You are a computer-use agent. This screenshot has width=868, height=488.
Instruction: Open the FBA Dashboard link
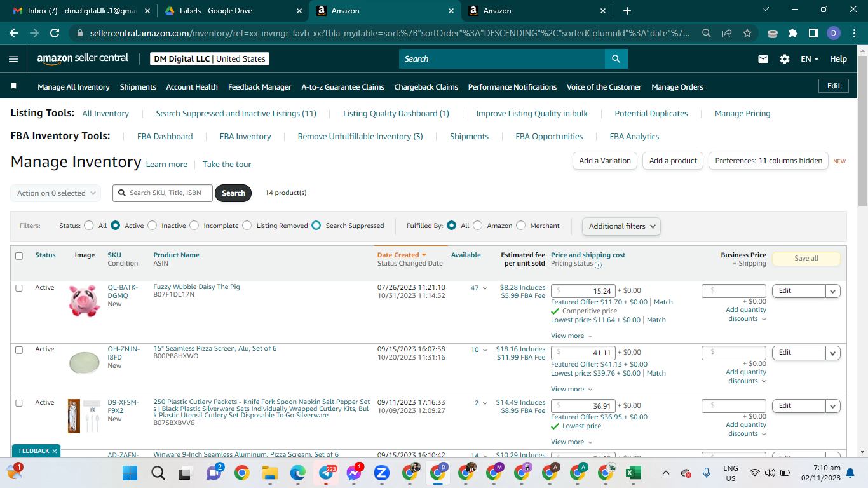point(165,137)
